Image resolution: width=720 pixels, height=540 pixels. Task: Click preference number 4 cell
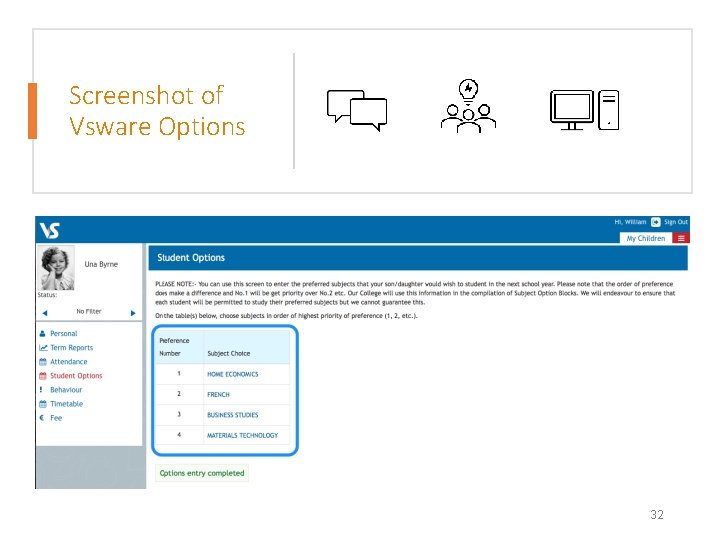pos(179,434)
